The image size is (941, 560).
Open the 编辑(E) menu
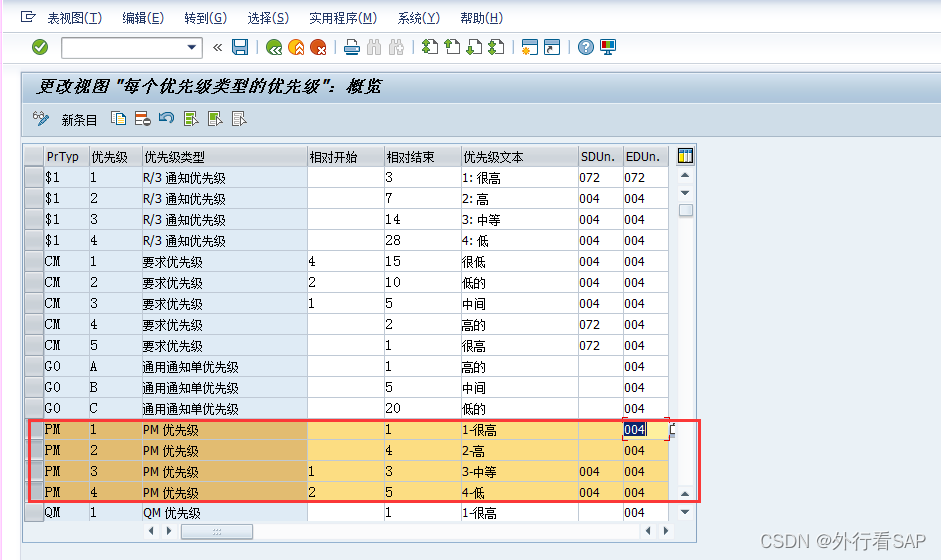pos(143,18)
